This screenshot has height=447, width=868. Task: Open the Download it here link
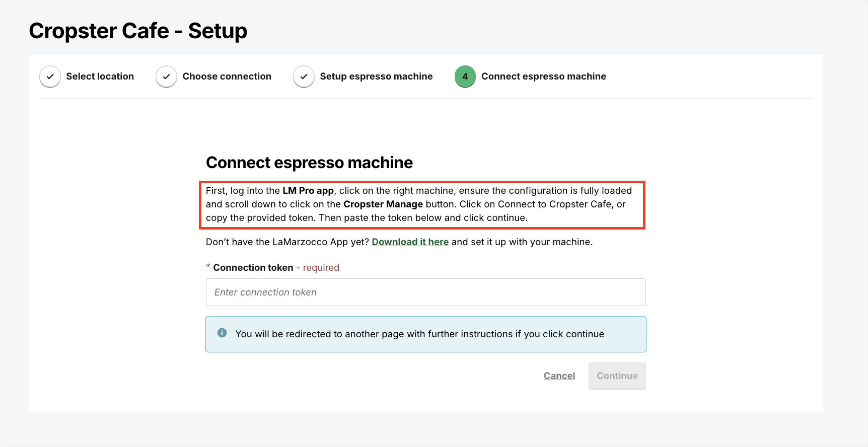pos(410,242)
